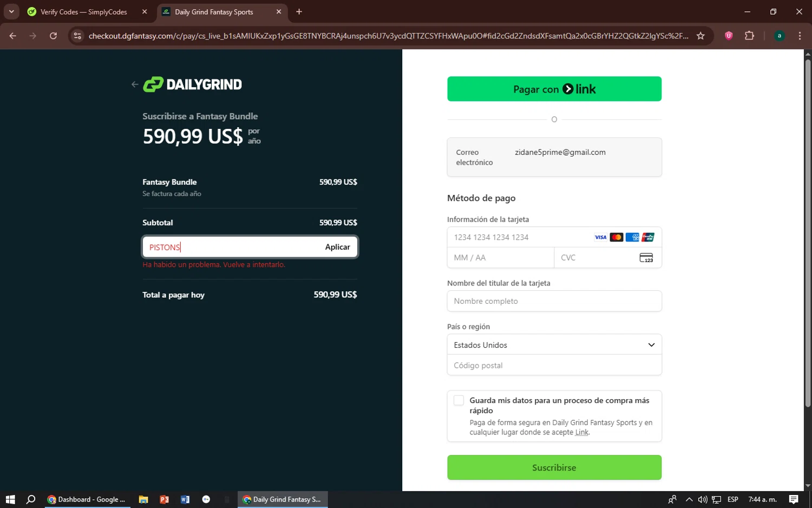Open the Windows Start menu
The image size is (812, 508).
(x=10, y=499)
